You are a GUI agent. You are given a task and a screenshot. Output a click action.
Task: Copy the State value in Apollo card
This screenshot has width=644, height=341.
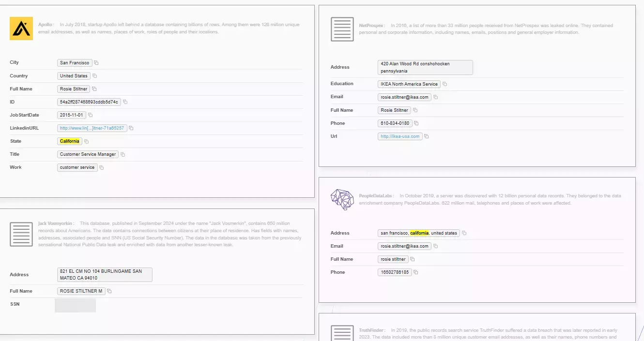pos(86,141)
